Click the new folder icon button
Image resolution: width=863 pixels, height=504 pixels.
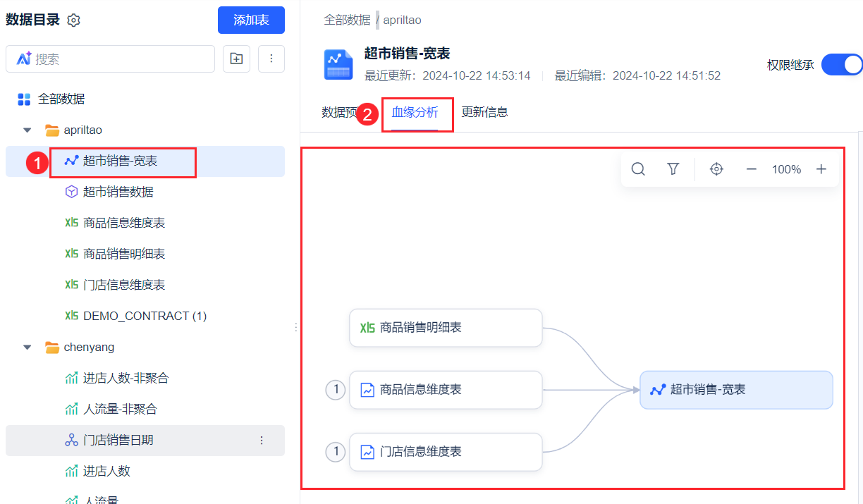click(236, 59)
